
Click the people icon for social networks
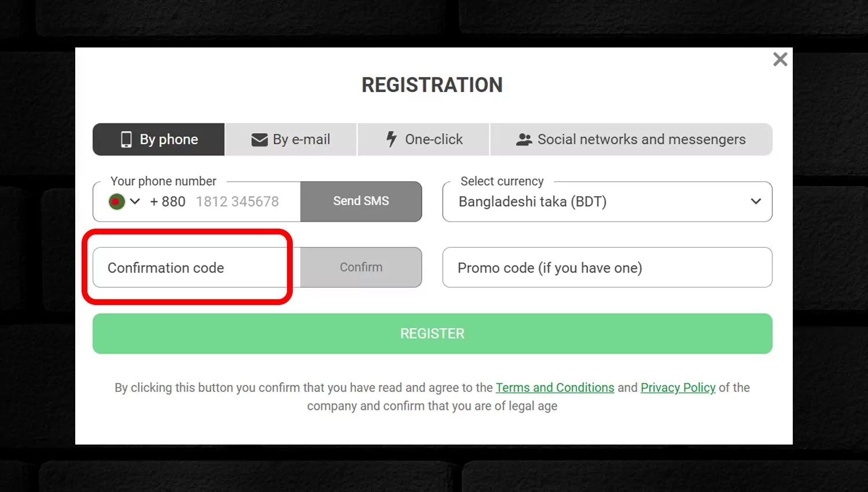524,139
